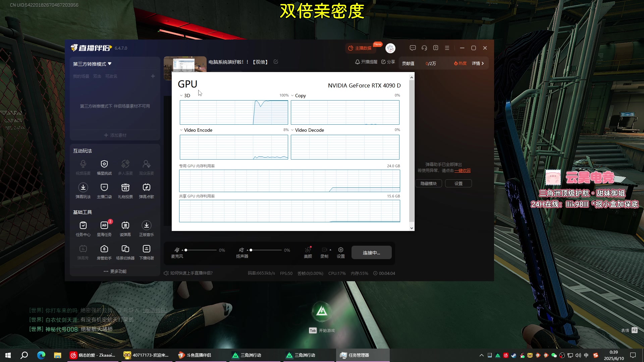The image size is (644, 362).
Task: Open 设置 gear in bottom control bar
Action: click(x=341, y=252)
